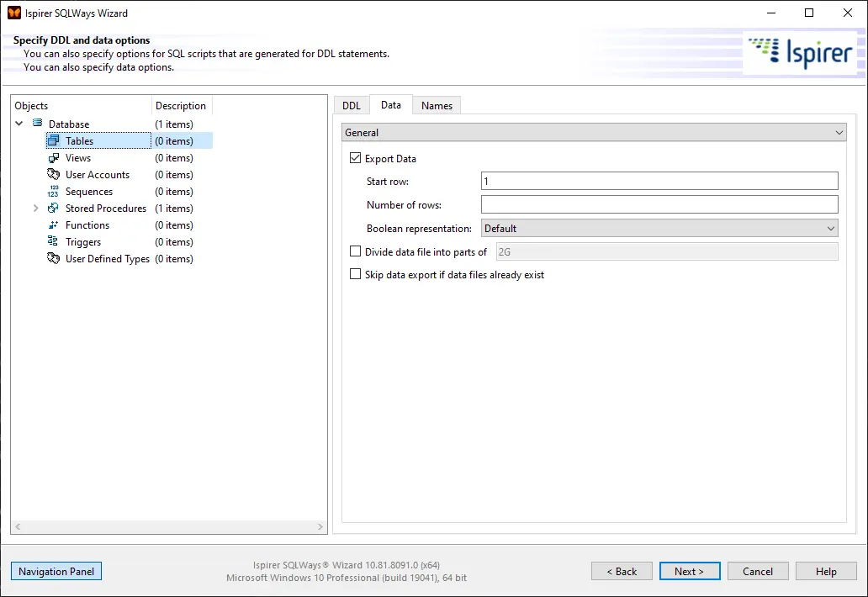
Task: Click the Number of rows field
Action: tap(659, 204)
